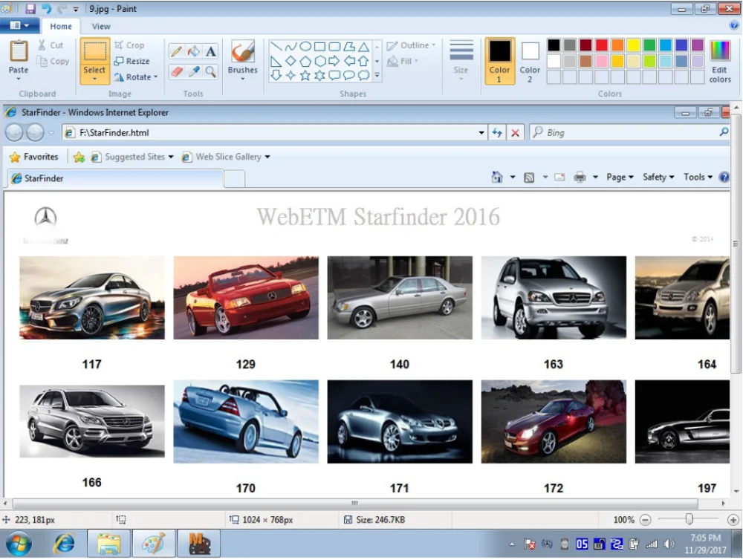Toggle Color 1 as active color
Screen dimensions: 743x560
[x=499, y=61]
